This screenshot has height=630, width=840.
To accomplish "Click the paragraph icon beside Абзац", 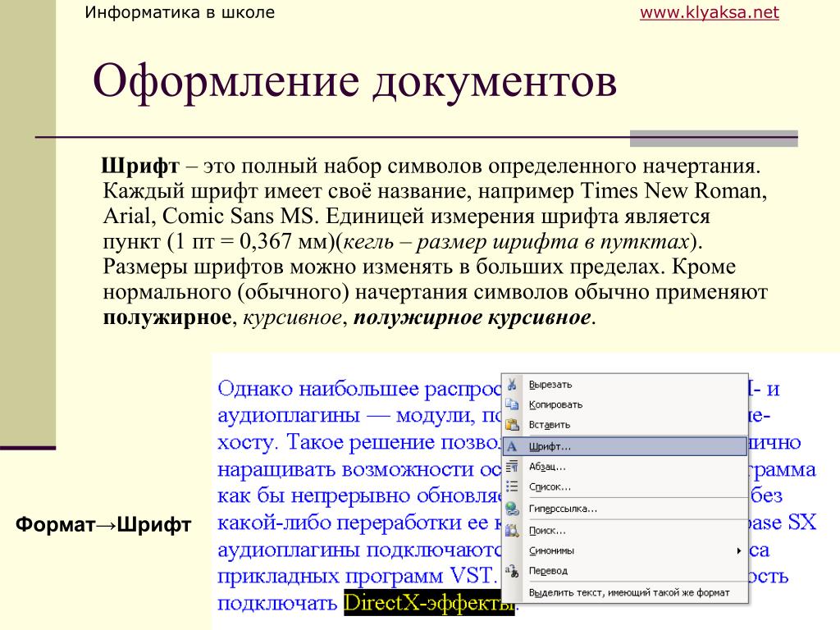I will tap(512, 466).
